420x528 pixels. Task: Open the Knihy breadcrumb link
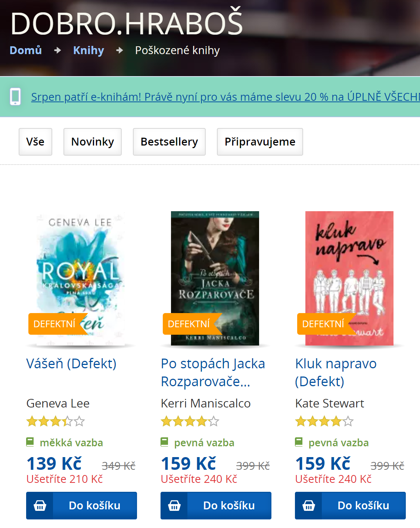[88, 50]
